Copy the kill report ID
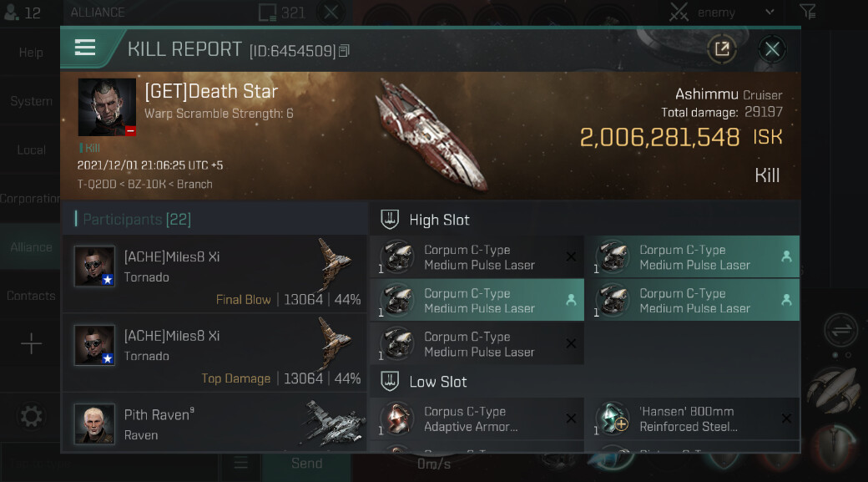This screenshot has width=868, height=482. 344,51
